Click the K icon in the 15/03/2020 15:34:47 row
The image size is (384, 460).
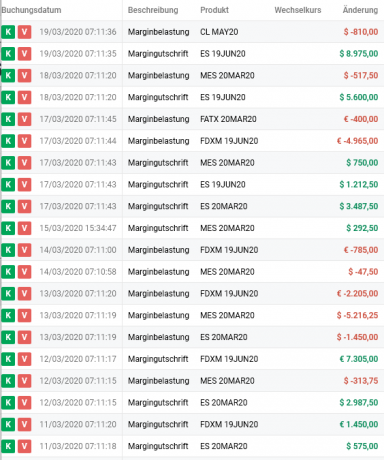(x=8, y=228)
